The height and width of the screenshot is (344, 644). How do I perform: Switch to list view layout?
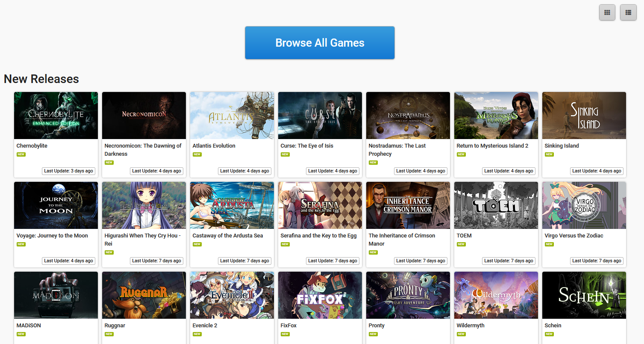(628, 12)
